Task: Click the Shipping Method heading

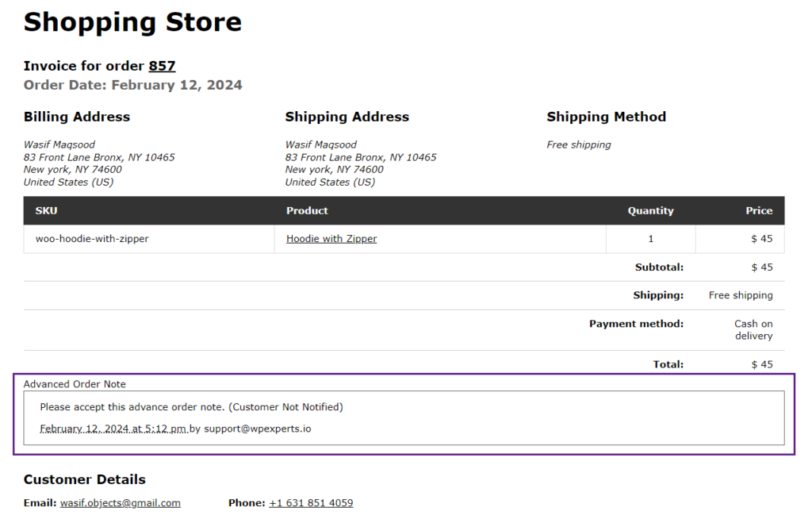Action: [607, 117]
